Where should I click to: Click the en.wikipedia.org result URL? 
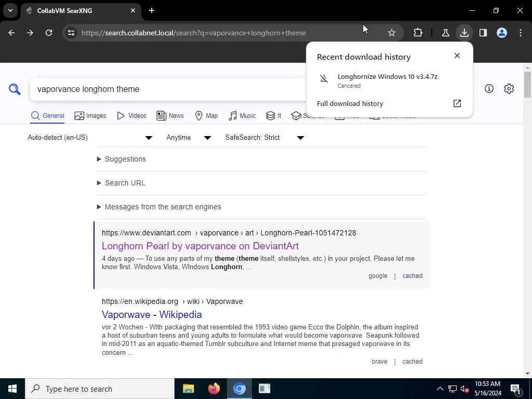[172, 301]
